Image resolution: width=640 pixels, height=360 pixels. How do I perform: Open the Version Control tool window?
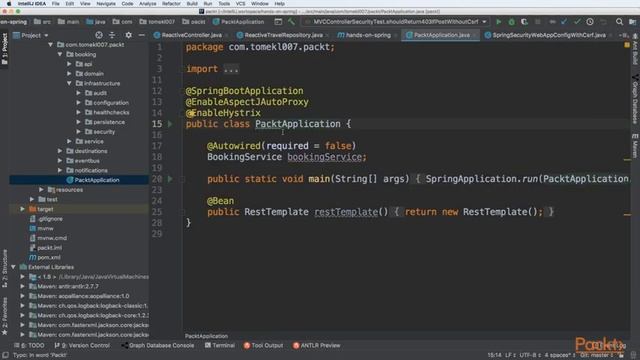[82, 345]
